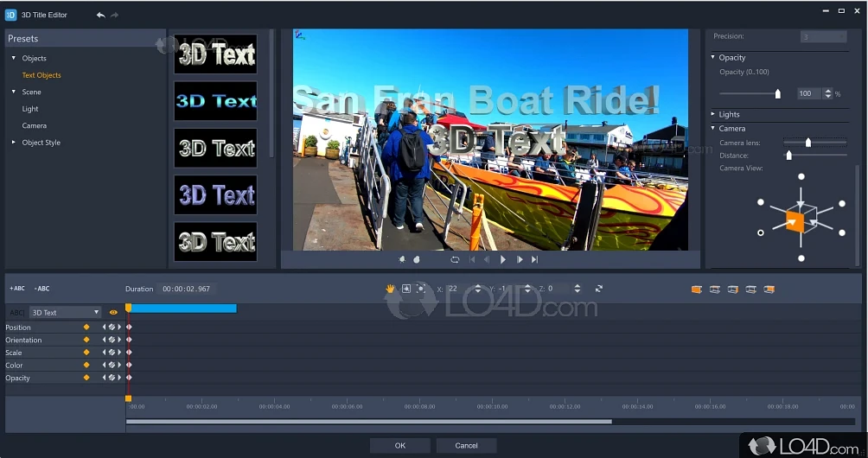Click the loop playback icon
Image resolution: width=868 pixels, height=458 pixels.
[455, 259]
